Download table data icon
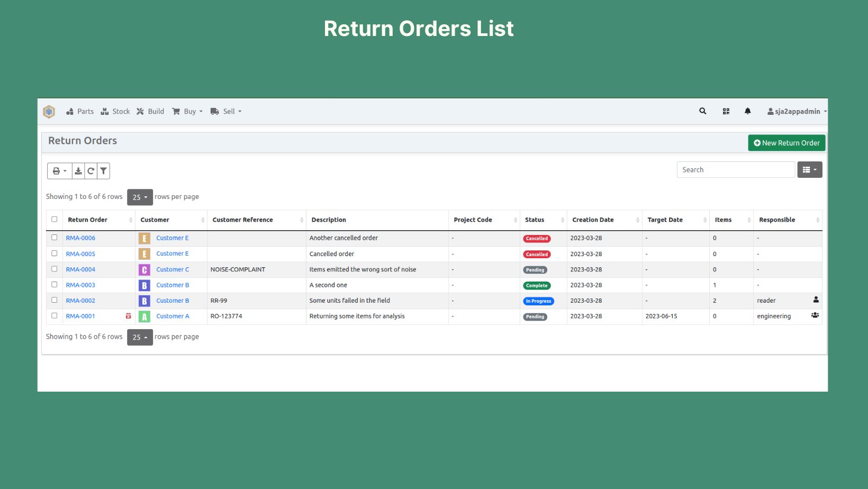 [x=78, y=171]
